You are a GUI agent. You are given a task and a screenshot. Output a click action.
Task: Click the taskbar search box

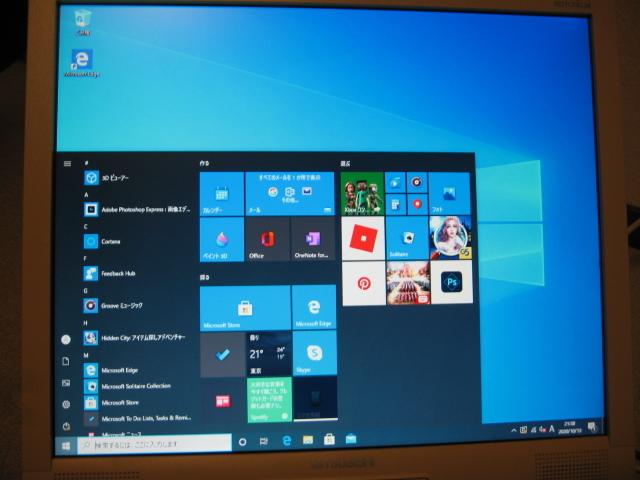tap(154, 444)
